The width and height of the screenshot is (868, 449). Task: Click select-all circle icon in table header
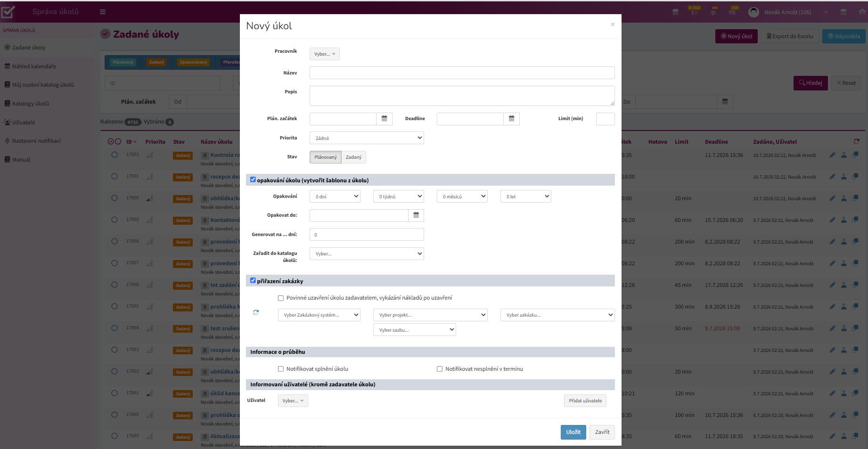click(x=111, y=141)
